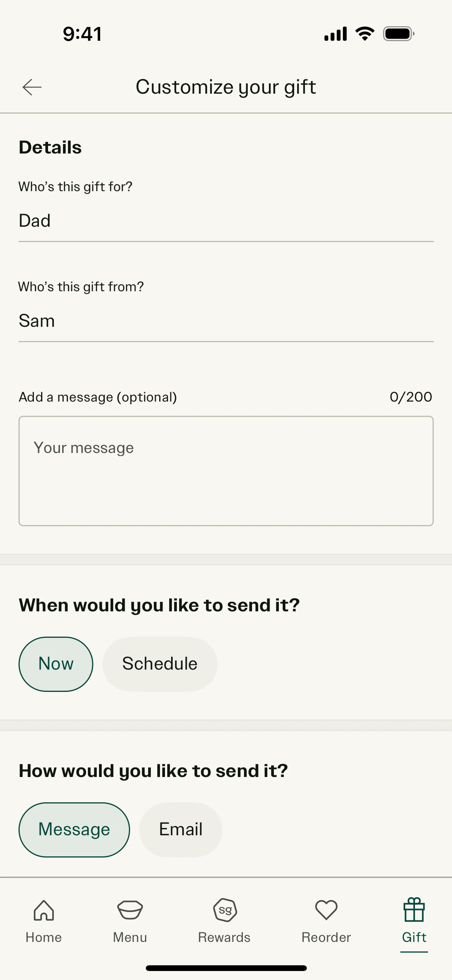This screenshot has height=980, width=452.
Task: Tap the battery status icon
Action: point(398,34)
